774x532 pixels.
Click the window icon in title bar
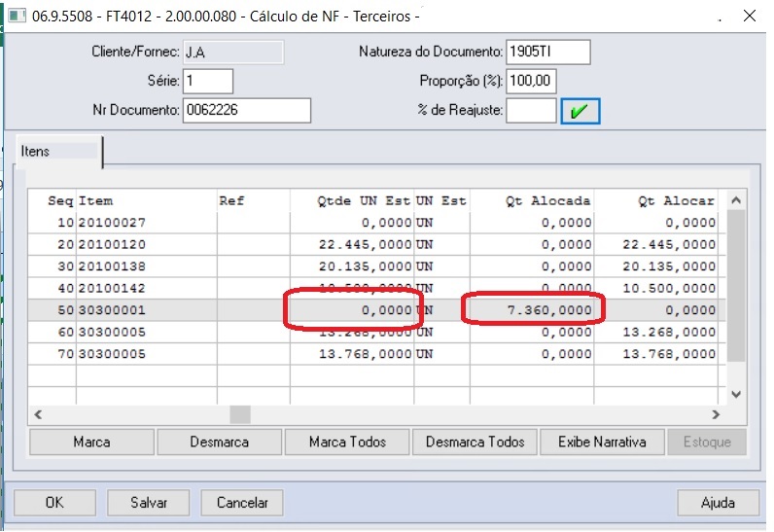[x=17, y=16]
